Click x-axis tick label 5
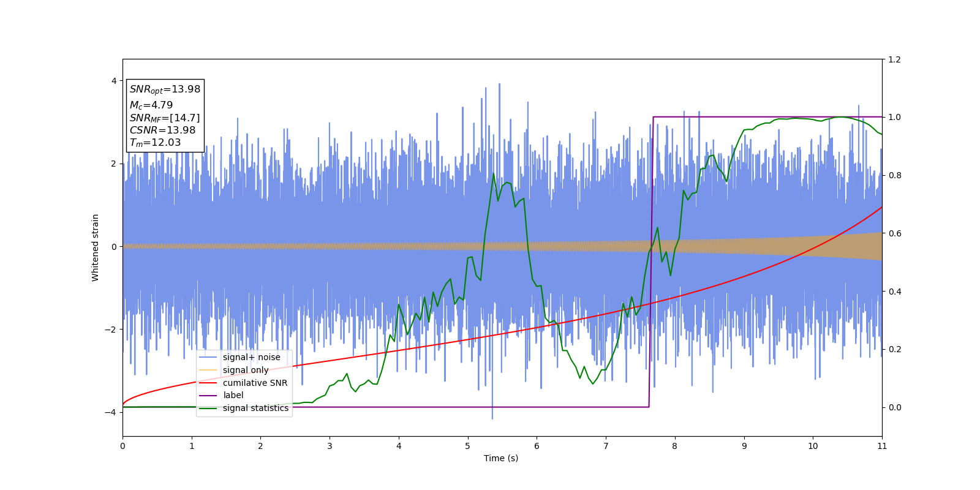 [468, 446]
